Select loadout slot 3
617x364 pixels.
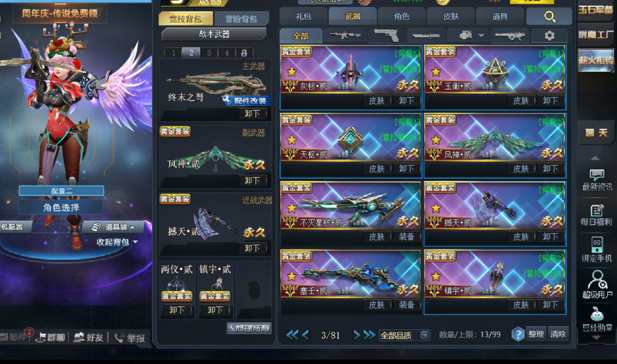pyautogui.click(x=209, y=53)
